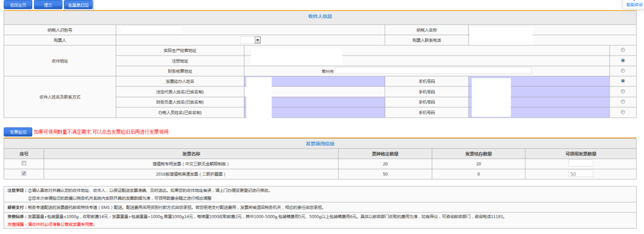Image resolution: width=644 pixels, height=234 pixels.
Task: Open 智能咨询 link at top right
Action: pos(634,5)
